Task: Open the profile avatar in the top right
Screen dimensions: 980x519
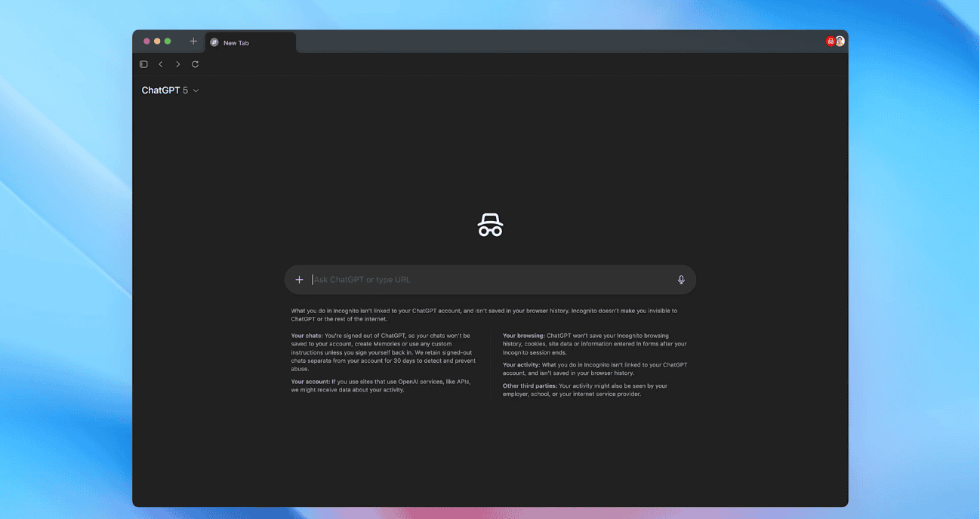Action: 840,41
